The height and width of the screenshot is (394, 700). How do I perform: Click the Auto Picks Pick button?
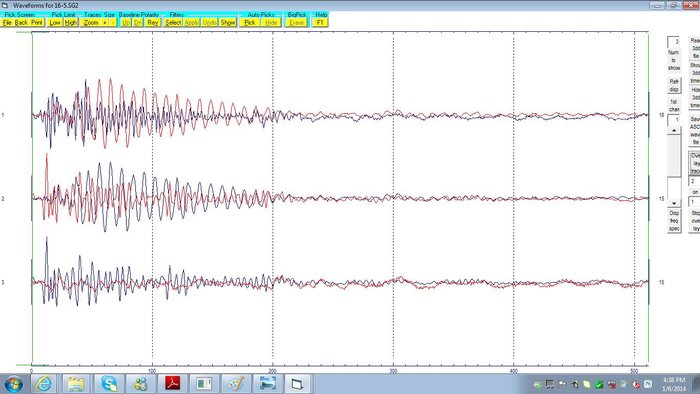250,22
